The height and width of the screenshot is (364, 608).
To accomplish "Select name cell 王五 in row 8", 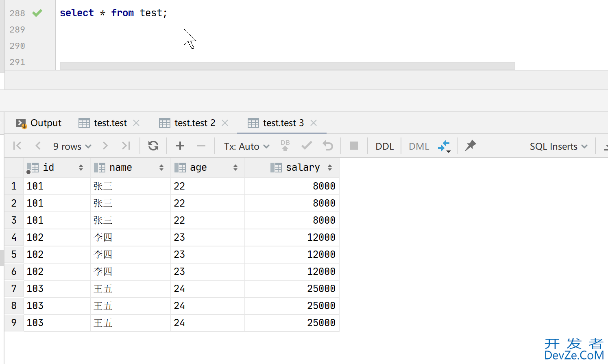I will pos(131,306).
